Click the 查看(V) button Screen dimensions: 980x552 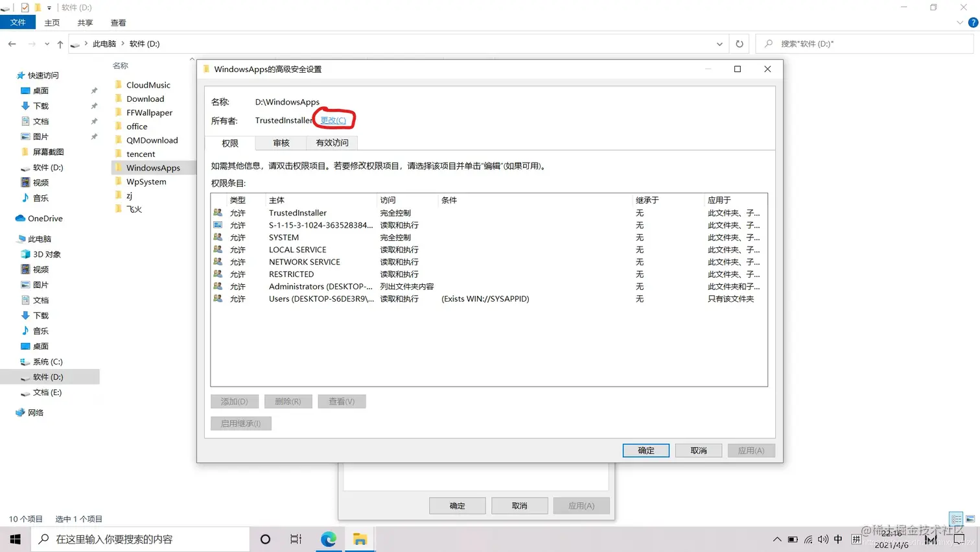[x=342, y=402]
